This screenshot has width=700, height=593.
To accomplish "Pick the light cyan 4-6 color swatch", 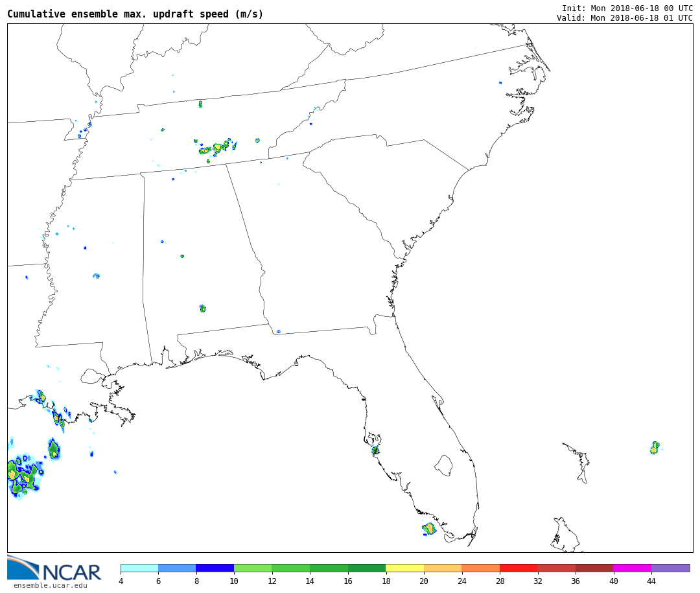I will [140, 568].
